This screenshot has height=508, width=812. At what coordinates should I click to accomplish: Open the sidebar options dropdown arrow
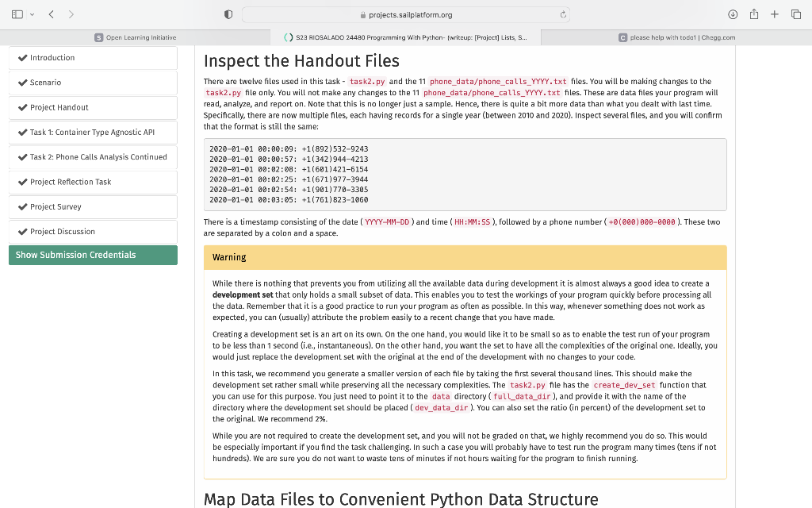point(32,14)
